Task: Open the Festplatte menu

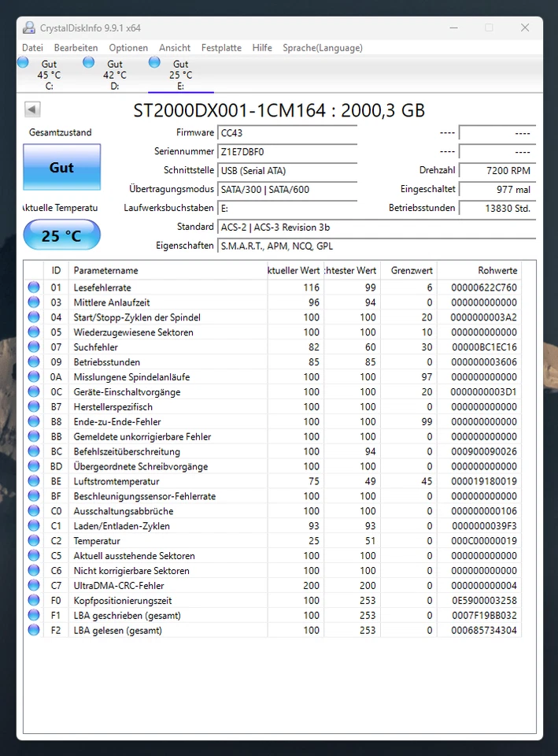Action: tap(221, 48)
